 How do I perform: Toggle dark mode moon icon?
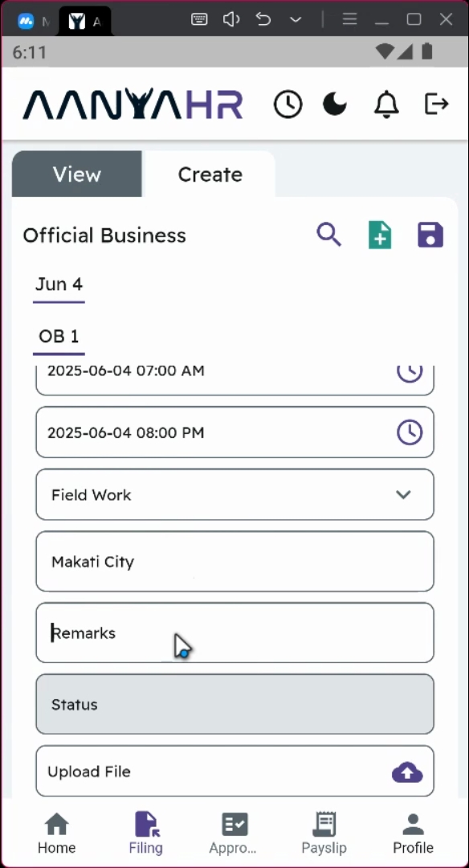pyautogui.click(x=335, y=104)
